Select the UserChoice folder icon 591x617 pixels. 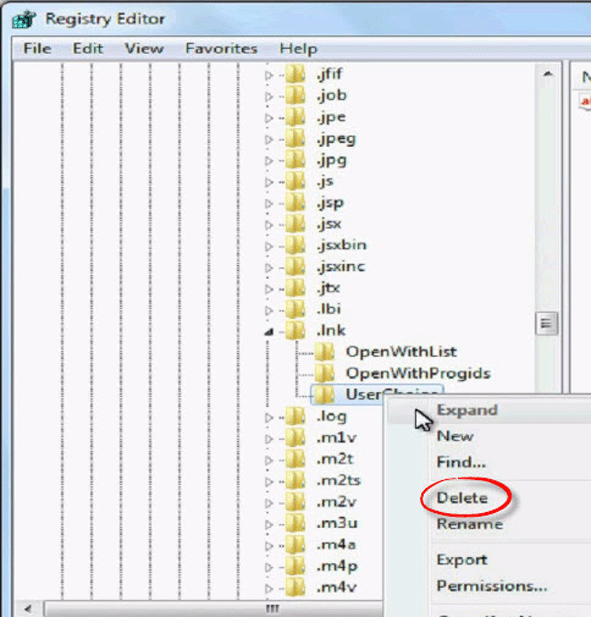pos(325,394)
